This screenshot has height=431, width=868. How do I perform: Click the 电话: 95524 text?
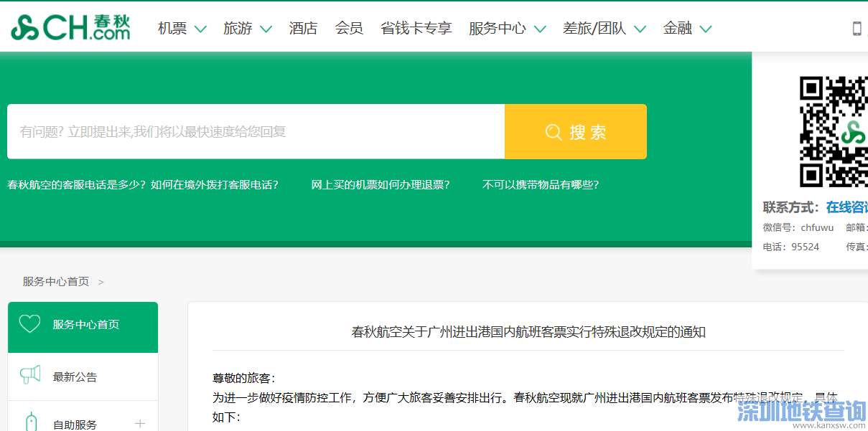pos(790,247)
